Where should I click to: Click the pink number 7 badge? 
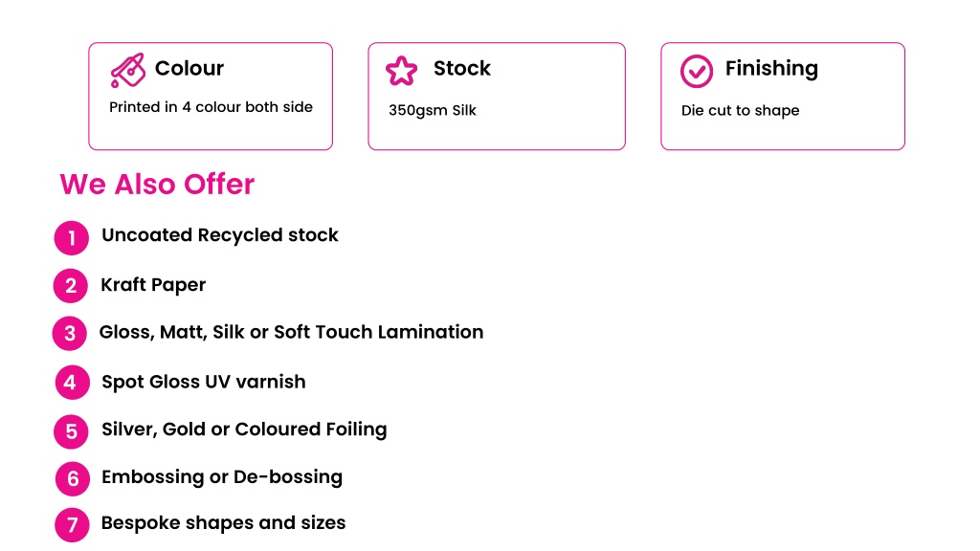[72, 525]
